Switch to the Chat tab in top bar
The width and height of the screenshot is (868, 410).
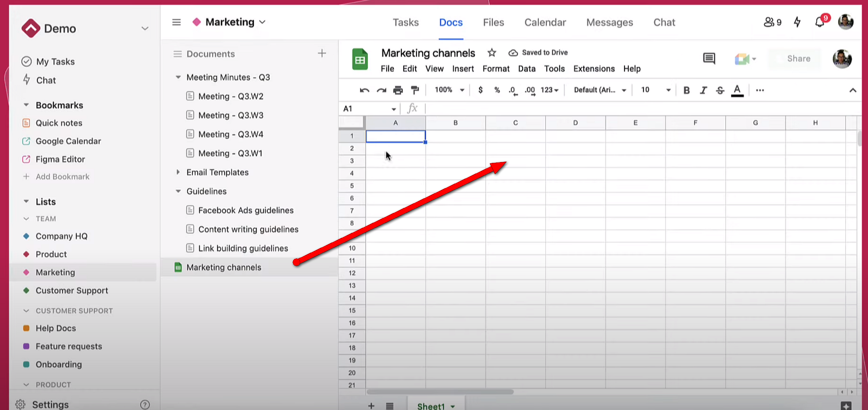664,22
